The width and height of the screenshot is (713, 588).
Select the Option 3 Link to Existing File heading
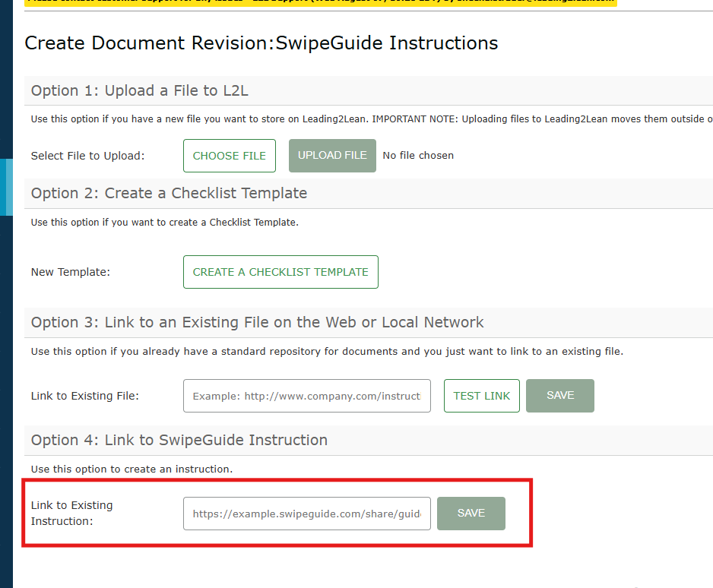(258, 323)
